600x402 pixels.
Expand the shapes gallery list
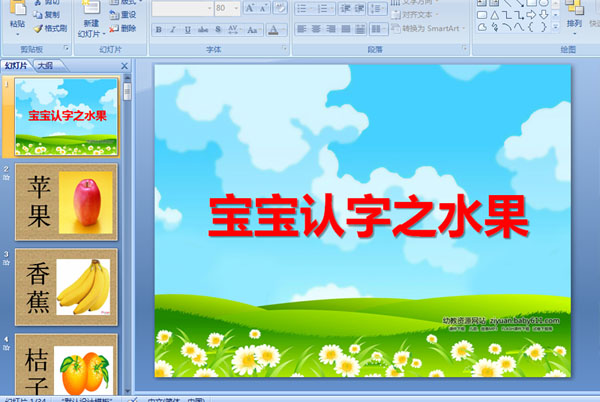click(555, 28)
